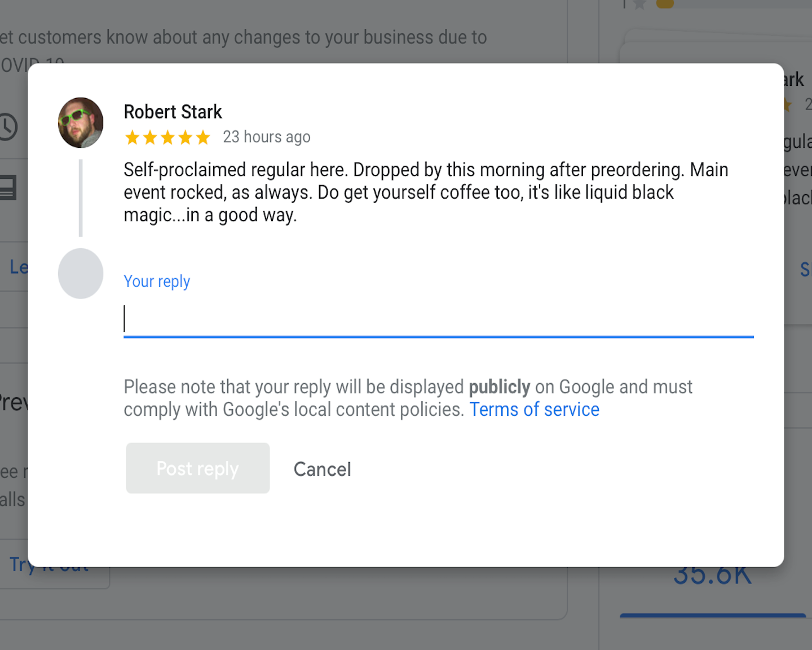Click the 35.6K statistic in background
Image resolution: width=812 pixels, height=650 pixels.
(x=712, y=577)
